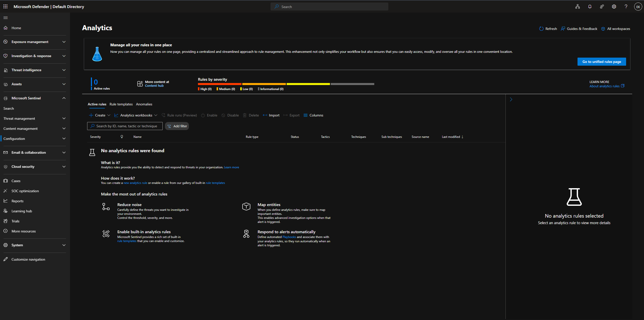Click Import in the rules toolbar
The height and width of the screenshot is (320, 644).
pos(271,115)
